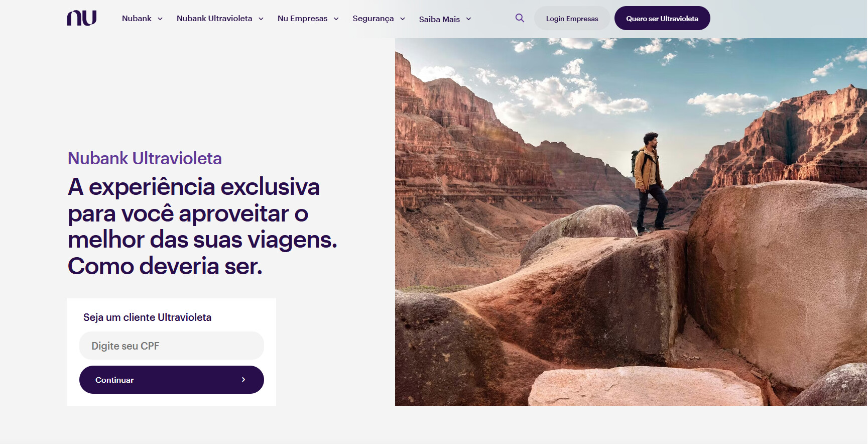Open the search magnifier icon
Image resolution: width=868 pixels, height=444 pixels.
(x=520, y=18)
